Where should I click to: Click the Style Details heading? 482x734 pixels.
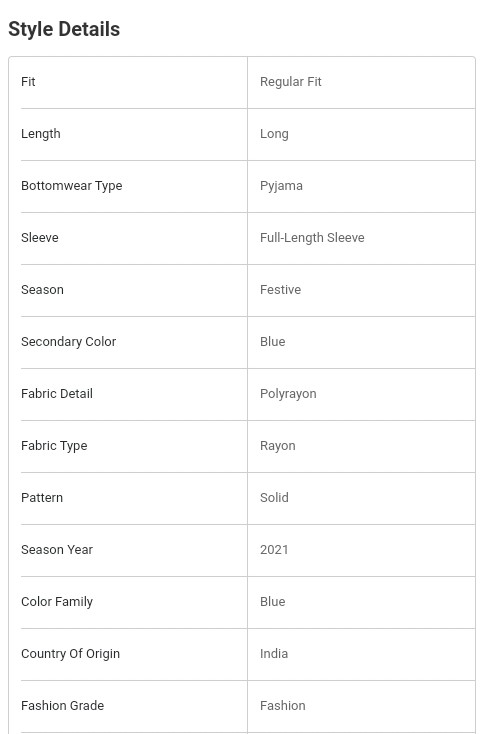tap(64, 29)
